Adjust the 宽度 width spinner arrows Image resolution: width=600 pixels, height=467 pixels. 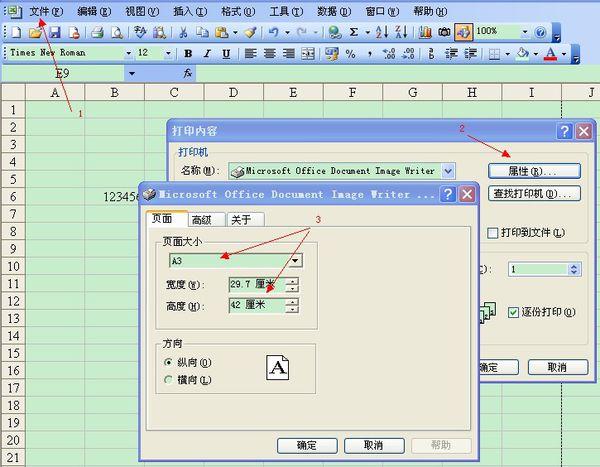coord(292,284)
